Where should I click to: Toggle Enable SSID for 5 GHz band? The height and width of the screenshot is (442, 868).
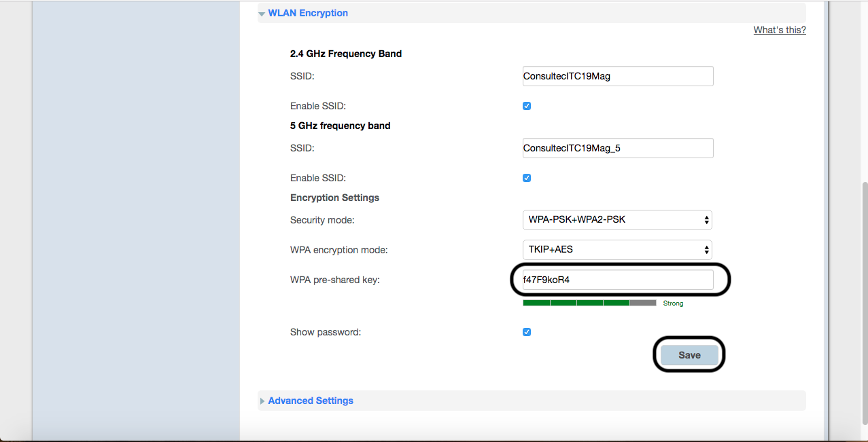527,178
